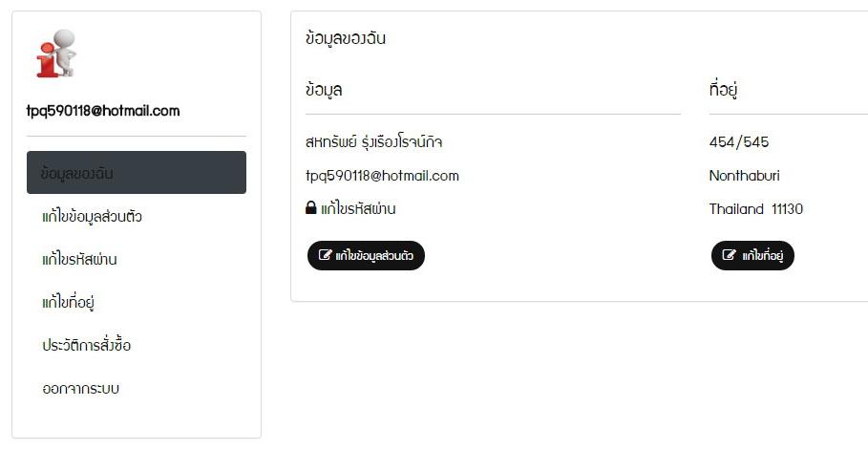
Task: Click the pencil icon in black แก้ไขข้อมูลส่วนตัว button
Action: (x=325, y=255)
